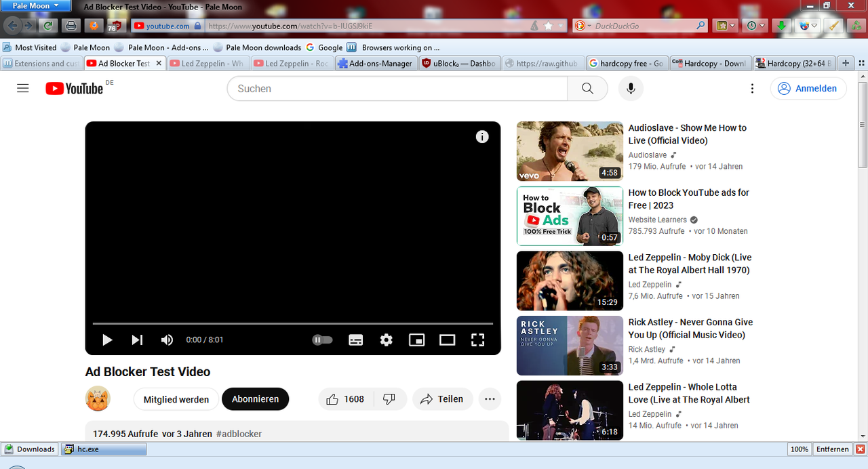This screenshot has width=868, height=469.
Task: Enable miniplayer mode
Action: point(417,340)
